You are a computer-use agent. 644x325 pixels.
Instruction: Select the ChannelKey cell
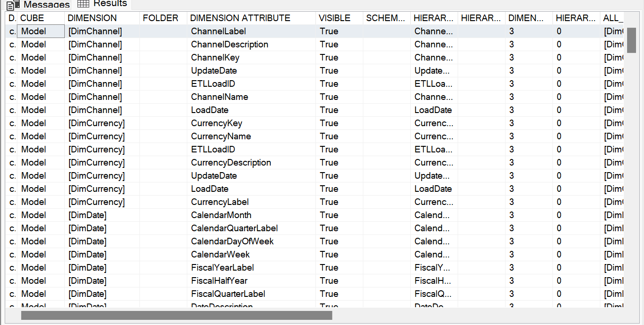251,58
